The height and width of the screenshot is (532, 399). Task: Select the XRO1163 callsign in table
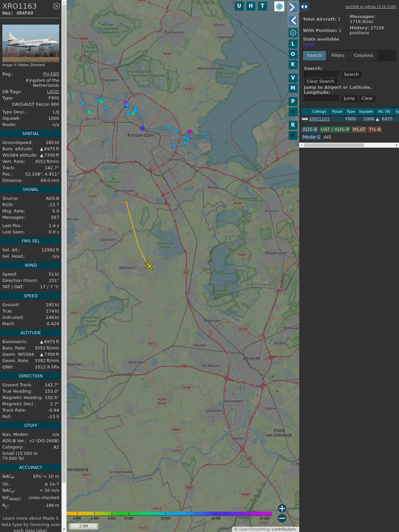[x=319, y=119]
